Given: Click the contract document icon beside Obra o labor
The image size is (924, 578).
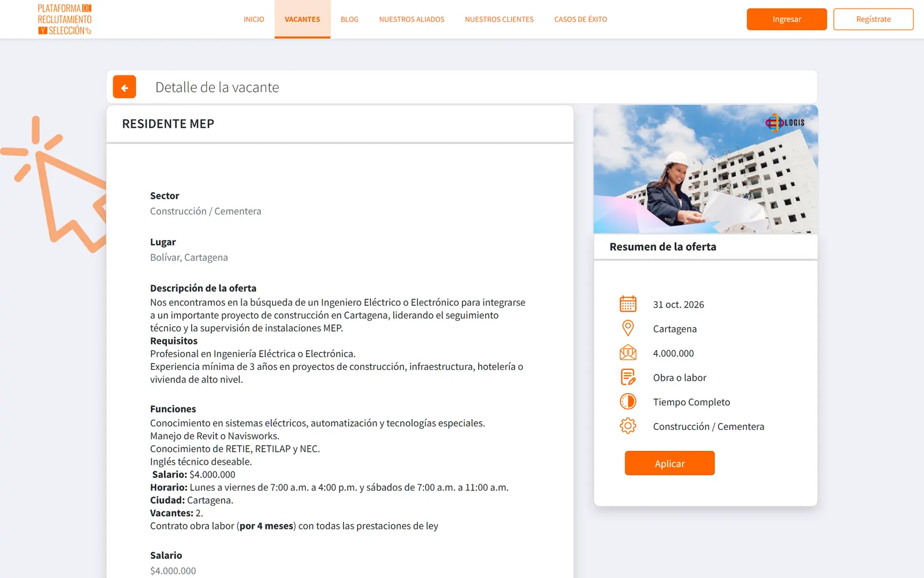Looking at the screenshot, I should [628, 377].
